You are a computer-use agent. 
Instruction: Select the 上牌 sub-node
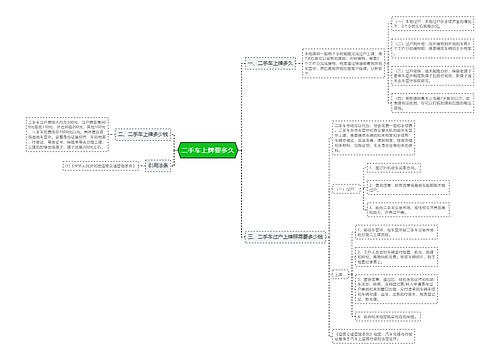pos(339,275)
